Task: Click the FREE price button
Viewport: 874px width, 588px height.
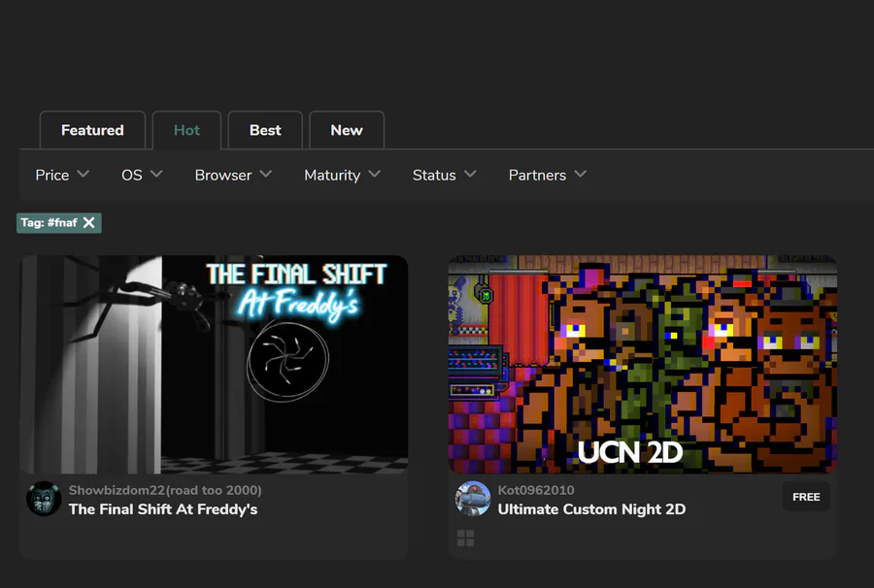Action: tap(806, 497)
